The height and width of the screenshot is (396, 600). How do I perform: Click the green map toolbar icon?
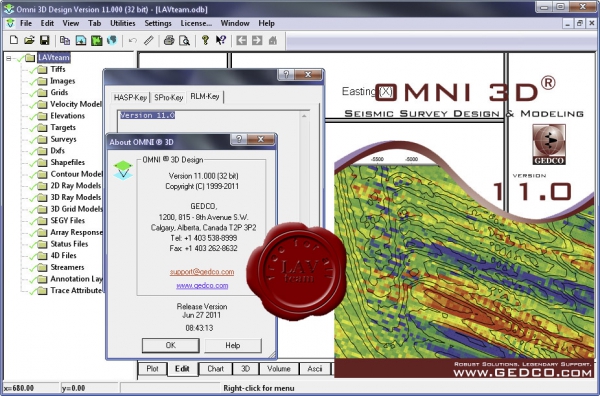[x=96, y=40]
